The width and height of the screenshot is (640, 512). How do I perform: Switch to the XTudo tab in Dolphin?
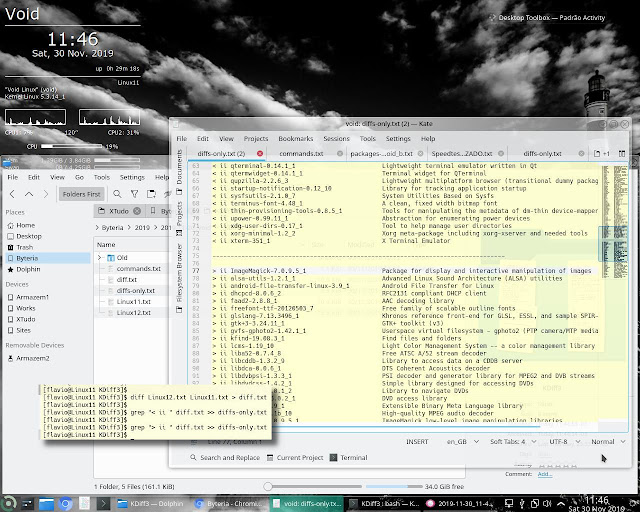pos(118,211)
